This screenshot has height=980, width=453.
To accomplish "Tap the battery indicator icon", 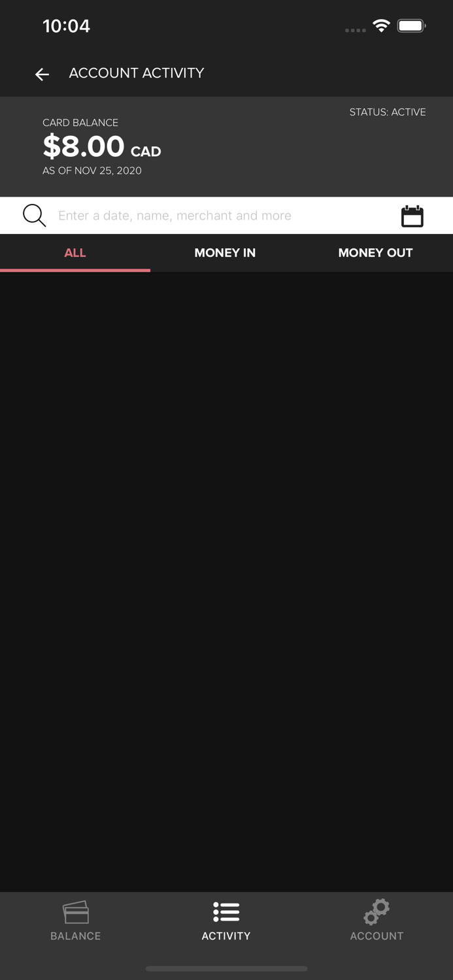I will (x=411, y=26).
